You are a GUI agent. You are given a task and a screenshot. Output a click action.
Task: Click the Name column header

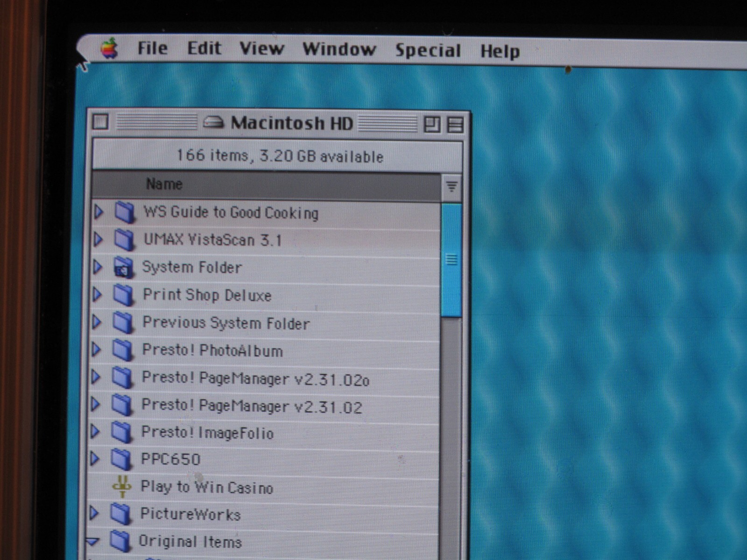pos(266,185)
